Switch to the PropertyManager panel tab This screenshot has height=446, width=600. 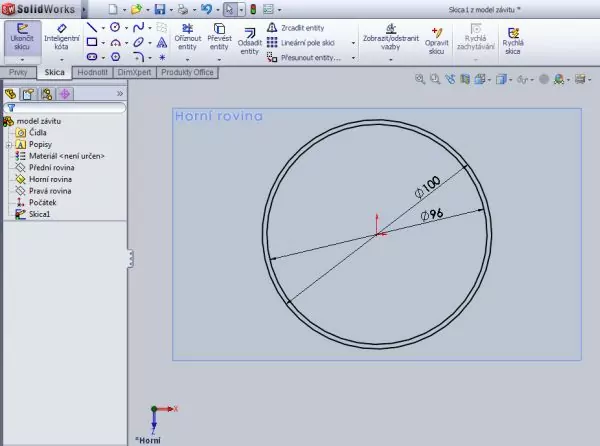tap(29, 93)
